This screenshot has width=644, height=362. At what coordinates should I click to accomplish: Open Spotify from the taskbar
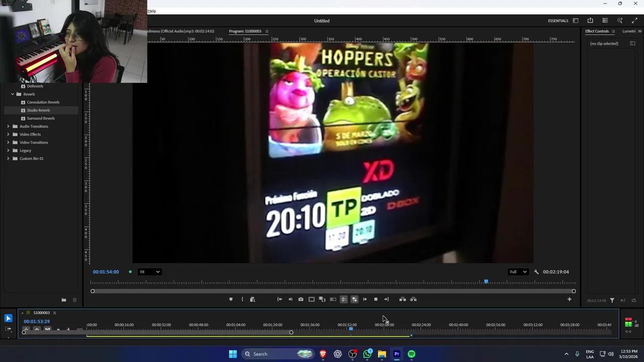(x=412, y=354)
